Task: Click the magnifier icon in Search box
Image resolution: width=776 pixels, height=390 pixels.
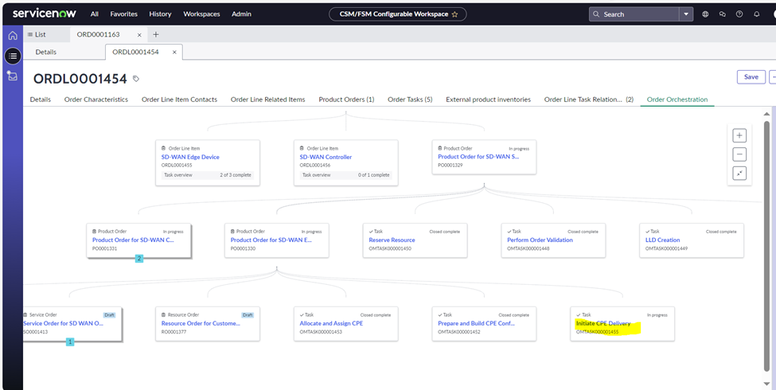Action: 596,14
